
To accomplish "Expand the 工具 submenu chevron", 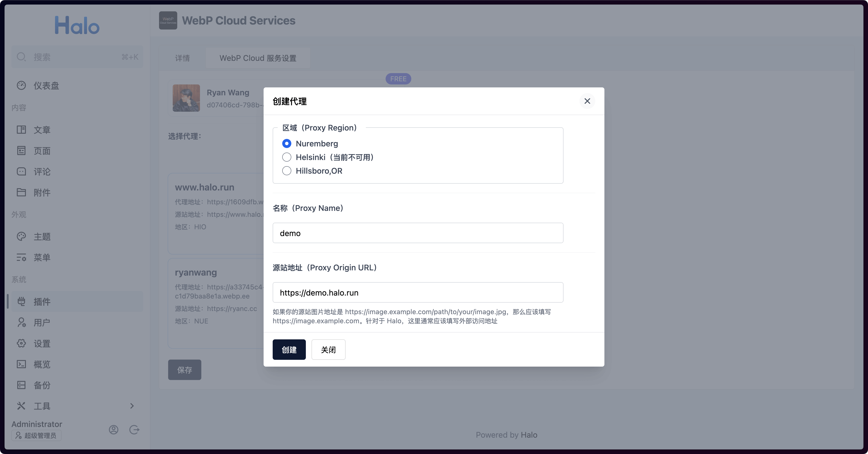I will click(x=132, y=406).
